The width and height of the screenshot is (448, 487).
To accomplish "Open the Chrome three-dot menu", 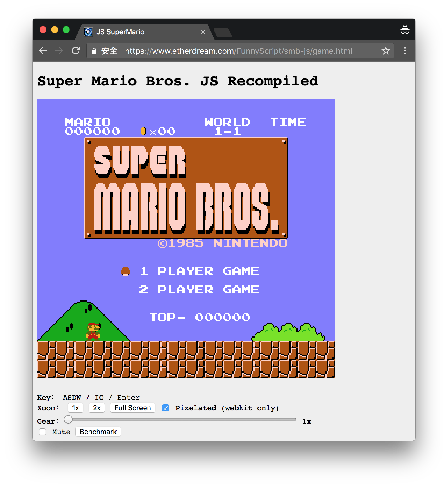I will [x=405, y=51].
